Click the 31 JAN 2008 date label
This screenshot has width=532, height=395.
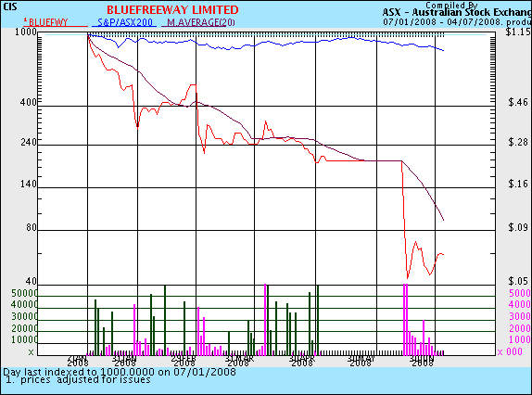(125, 361)
